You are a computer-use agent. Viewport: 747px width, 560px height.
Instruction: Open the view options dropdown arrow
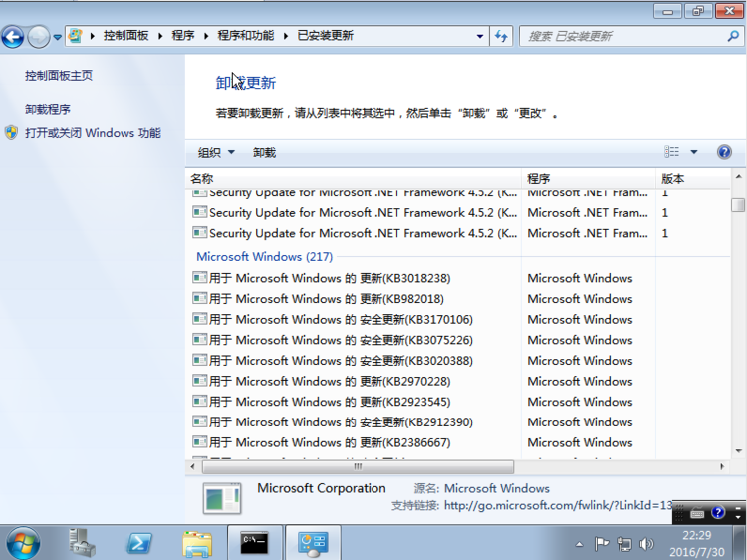point(694,152)
